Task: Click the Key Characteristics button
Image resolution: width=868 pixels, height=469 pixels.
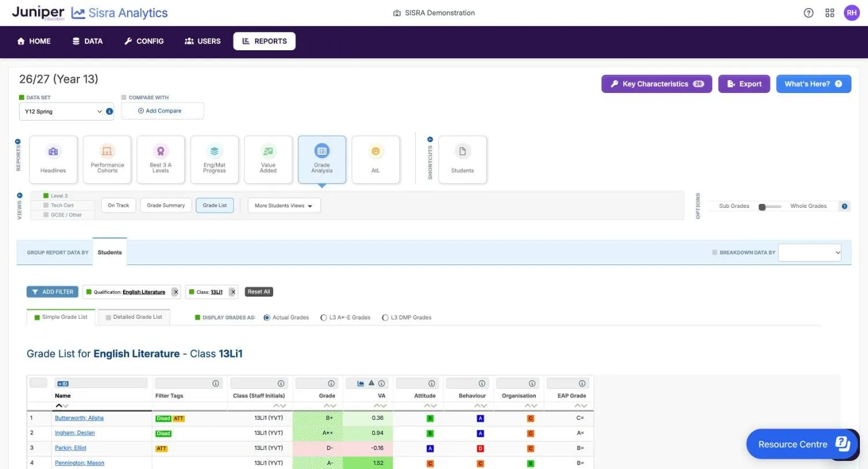Action: click(657, 84)
